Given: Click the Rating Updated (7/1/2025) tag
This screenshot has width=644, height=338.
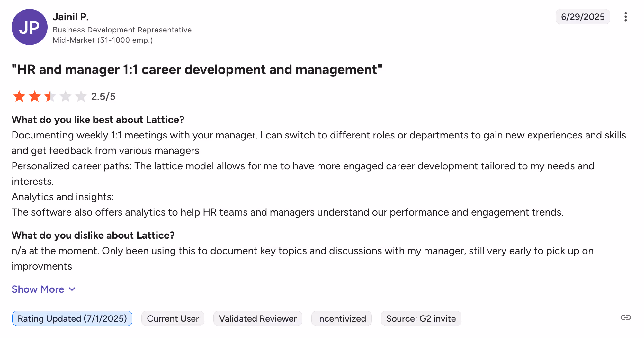Looking at the screenshot, I should (x=72, y=318).
